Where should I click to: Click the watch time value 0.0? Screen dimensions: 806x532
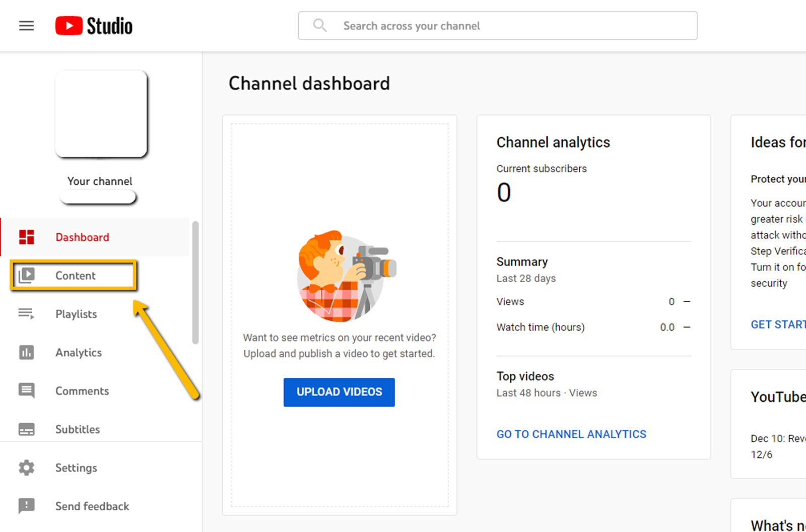click(667, 327)
